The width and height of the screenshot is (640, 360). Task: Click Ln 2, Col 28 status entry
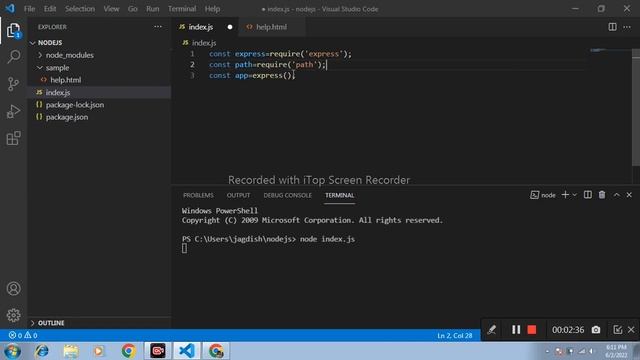coord(455,336)
